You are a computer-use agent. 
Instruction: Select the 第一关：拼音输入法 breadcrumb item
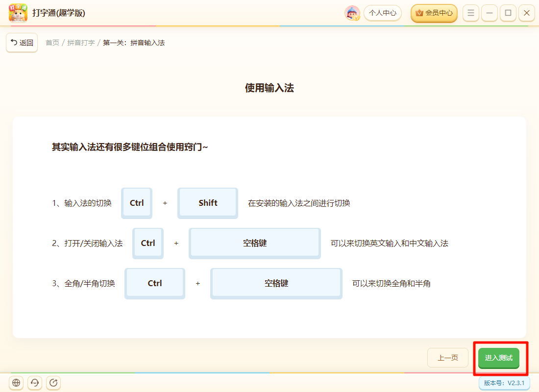pos(134,43)
